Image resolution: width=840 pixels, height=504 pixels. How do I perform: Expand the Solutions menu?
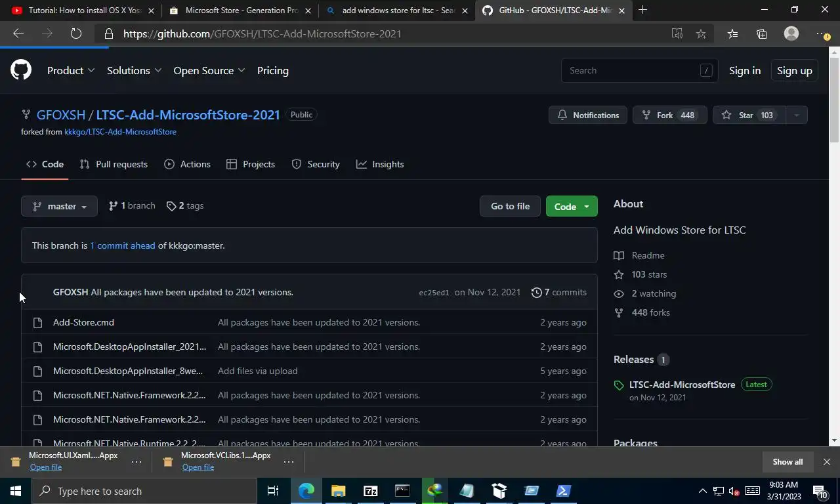tap(134, 70)
